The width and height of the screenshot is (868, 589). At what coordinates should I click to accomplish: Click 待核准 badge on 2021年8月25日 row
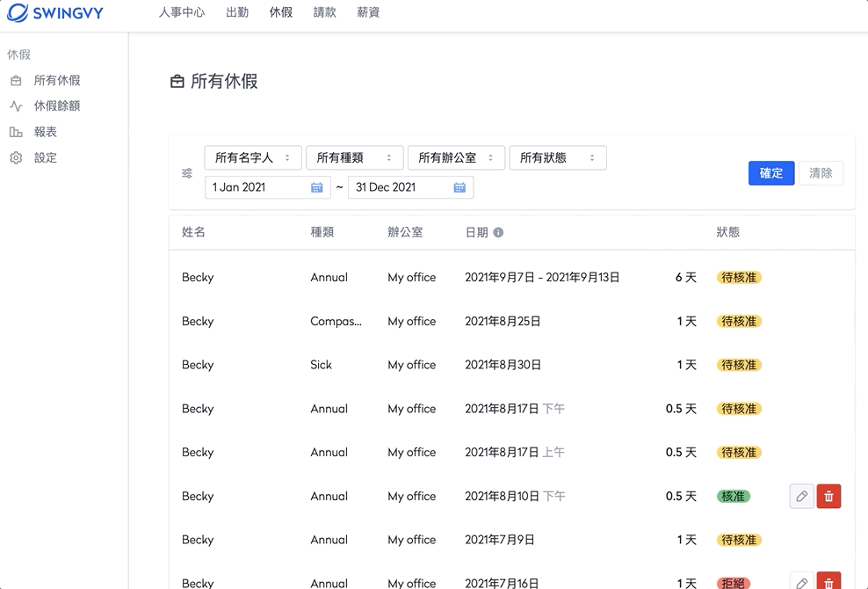coord(739,322)
